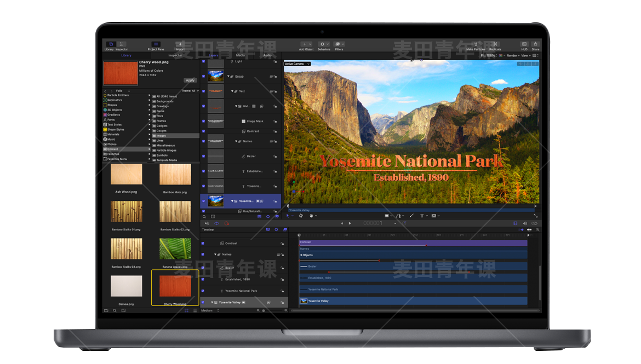The image size is (641, 364).
Task: Open the Library pane from the toolbar
Action: (111, 44)
